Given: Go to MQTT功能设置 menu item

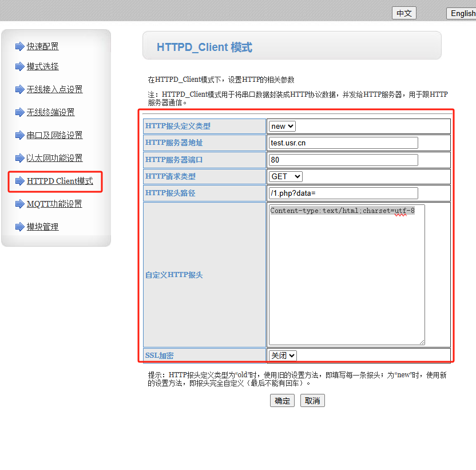Looking at the screenshot, I should tap(54, 204).
